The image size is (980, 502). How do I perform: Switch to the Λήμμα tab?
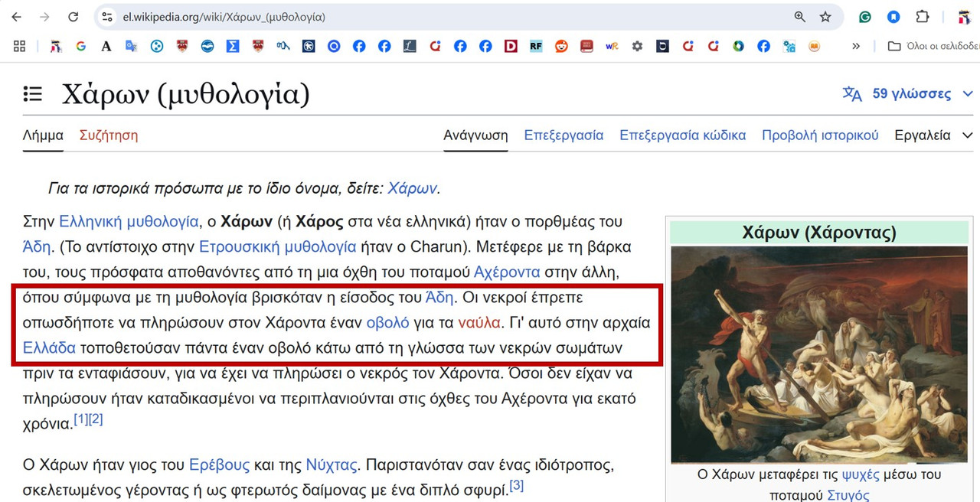pos(43,135)
